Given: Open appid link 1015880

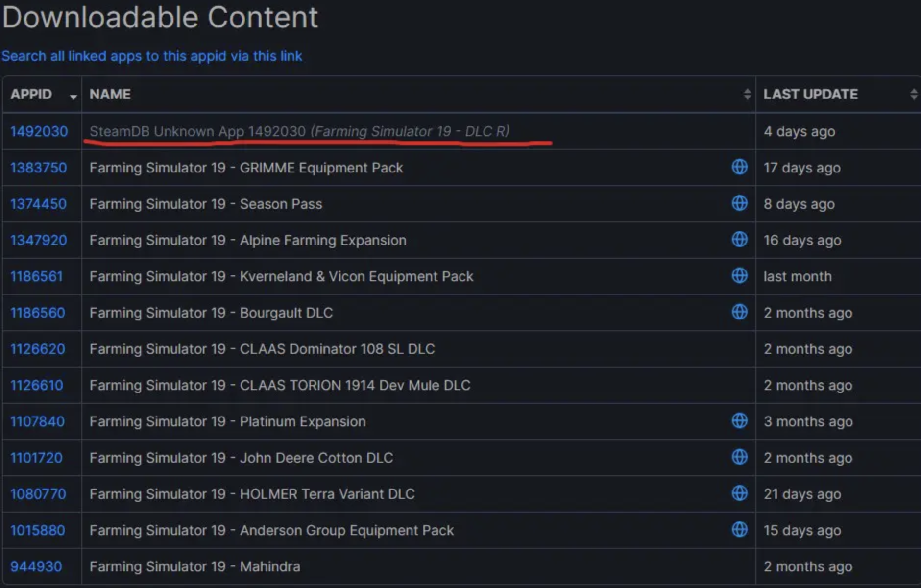Looking at the screenshot, I should tap(38, 530).
